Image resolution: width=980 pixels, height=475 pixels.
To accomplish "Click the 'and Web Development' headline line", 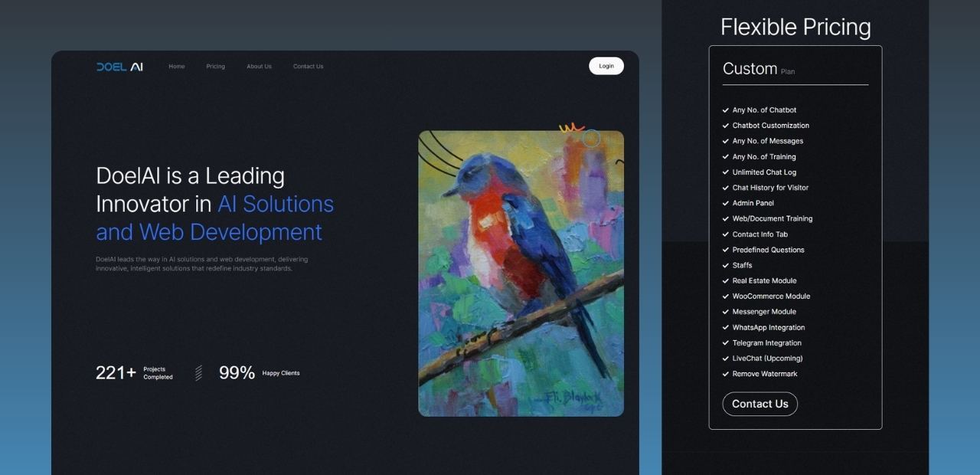I will pos(209,232).
